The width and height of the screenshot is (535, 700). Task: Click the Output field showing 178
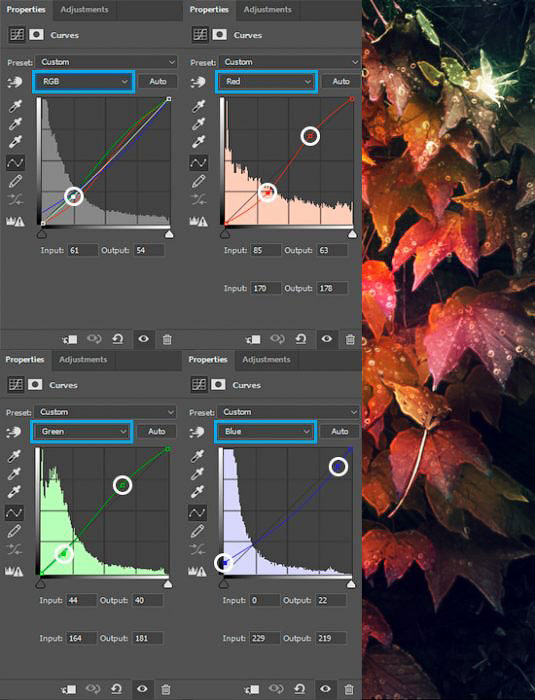pyautogui.click(x=332, y=288)
